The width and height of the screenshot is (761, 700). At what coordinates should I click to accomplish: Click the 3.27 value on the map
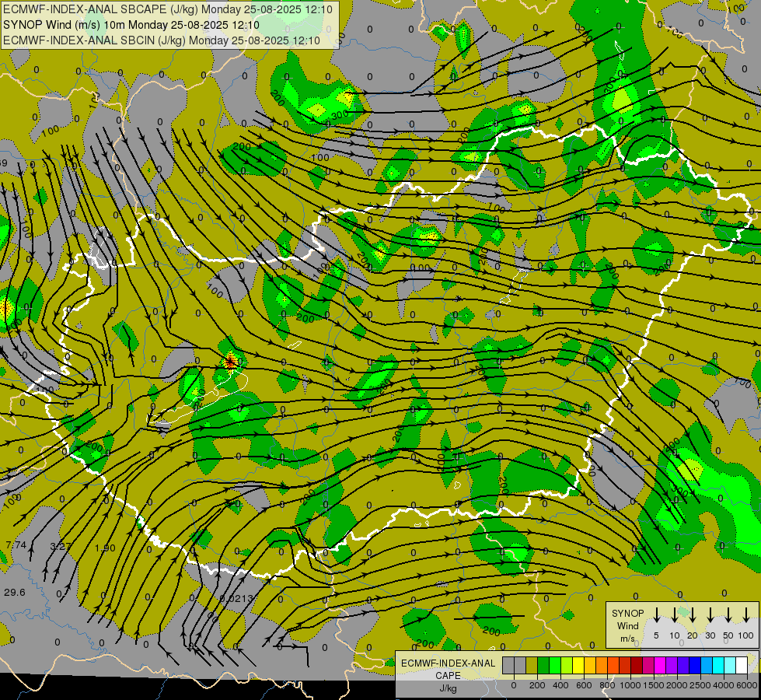click(61, 547)
